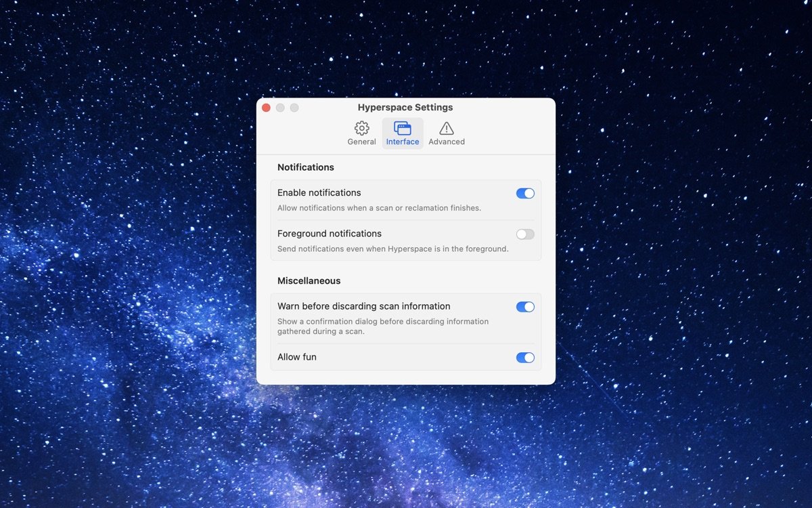Click the Notifications section heading
The image size is (812, 508).
[306, 167]
